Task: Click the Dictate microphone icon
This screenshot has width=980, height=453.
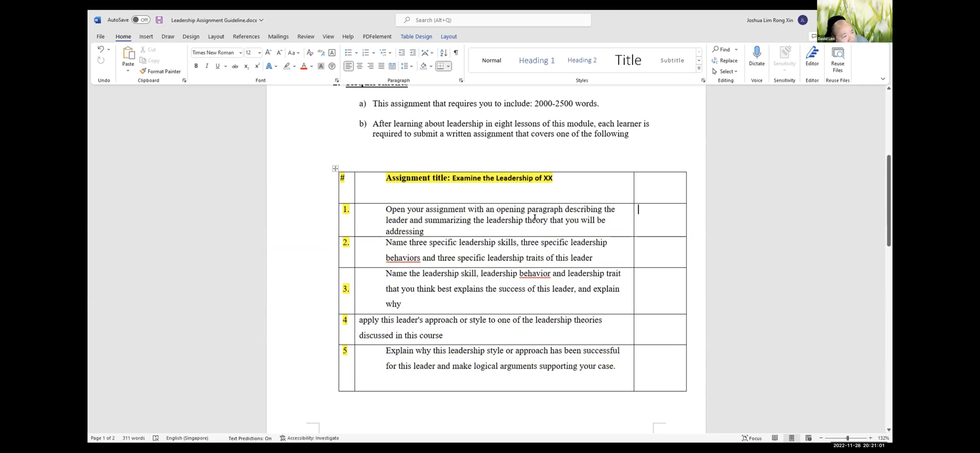Action: (757, 53)
